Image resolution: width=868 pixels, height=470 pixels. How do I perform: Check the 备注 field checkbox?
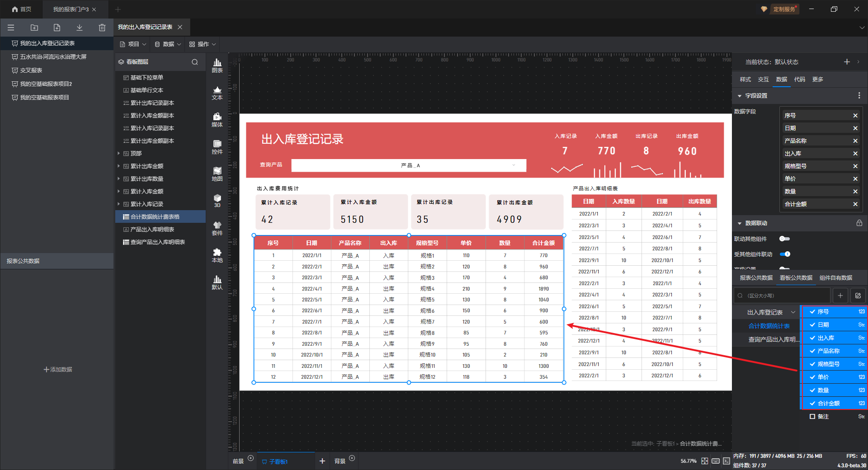pos(812,416)
